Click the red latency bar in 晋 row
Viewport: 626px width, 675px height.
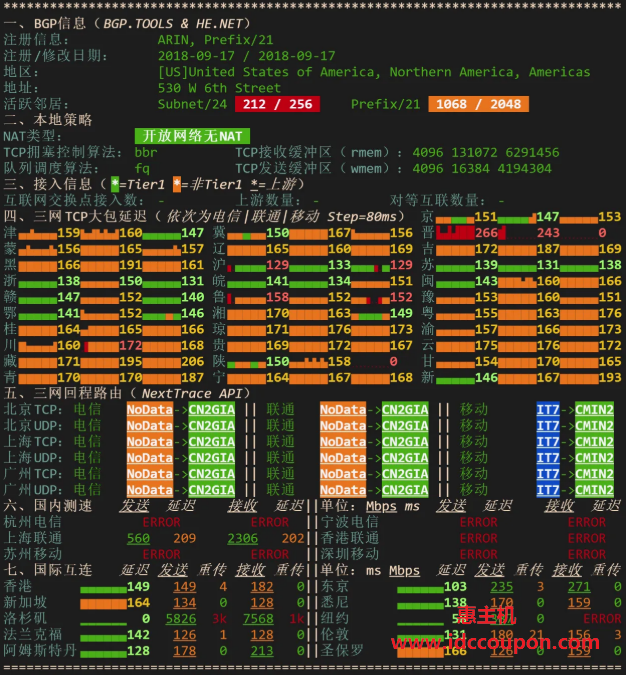coord(455,233)
